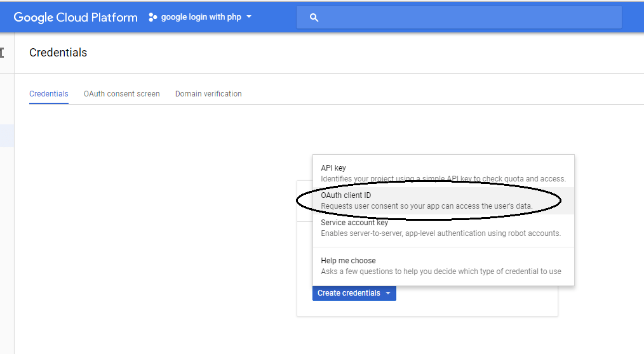The height and width of the screenshot is (354, 644).
Task: Click the Google Cloud Platform logo
Action: pyautogui.click(x=76, y=17)
